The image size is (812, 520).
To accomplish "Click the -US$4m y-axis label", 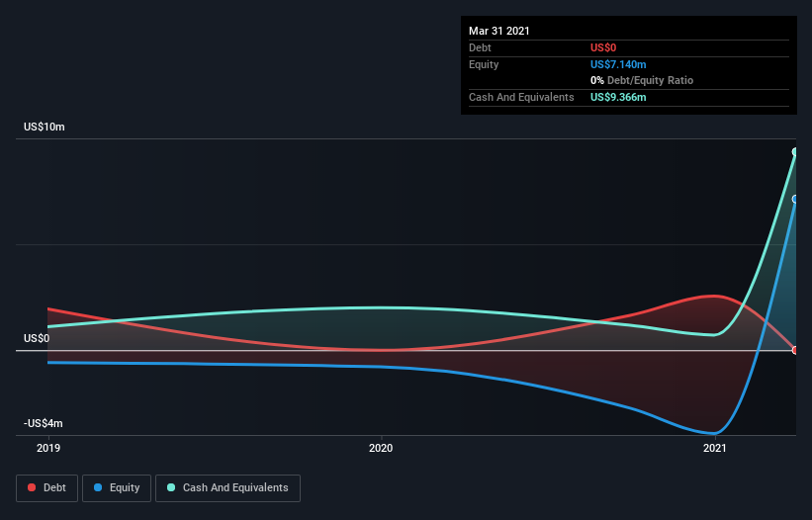I will click(43, 423).
